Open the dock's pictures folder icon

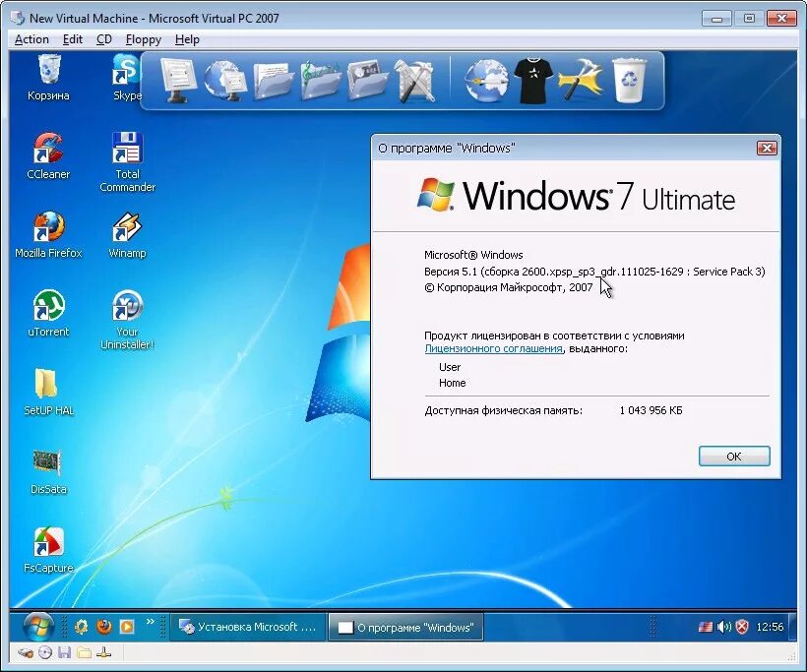pos(367,81)
